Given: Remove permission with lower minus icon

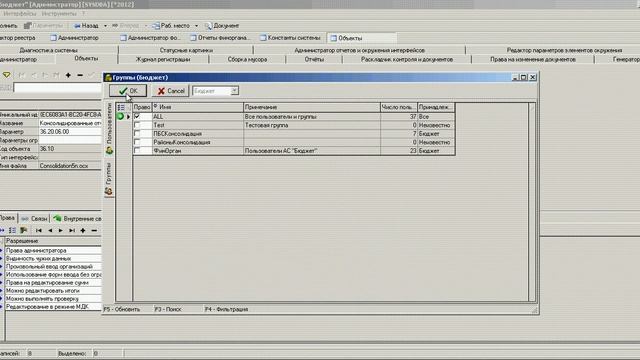Looking at the screenshot, I should (94, 231).
